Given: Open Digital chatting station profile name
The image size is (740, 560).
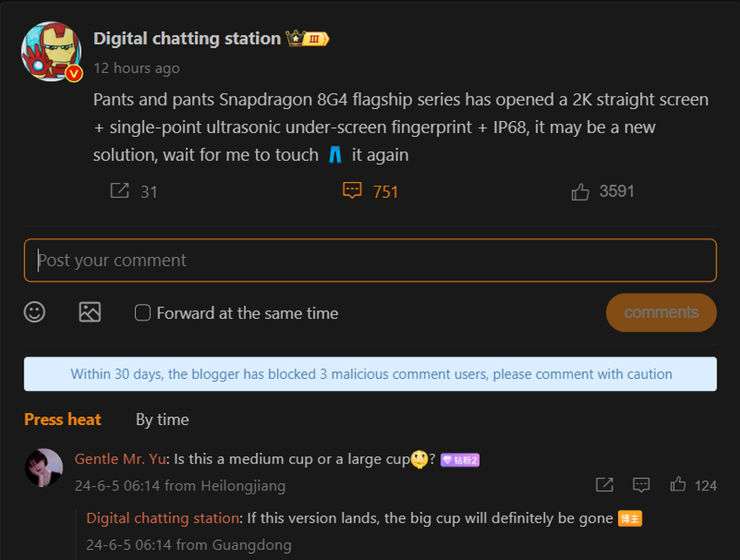Looking at the screenshot, I should 187,38.
